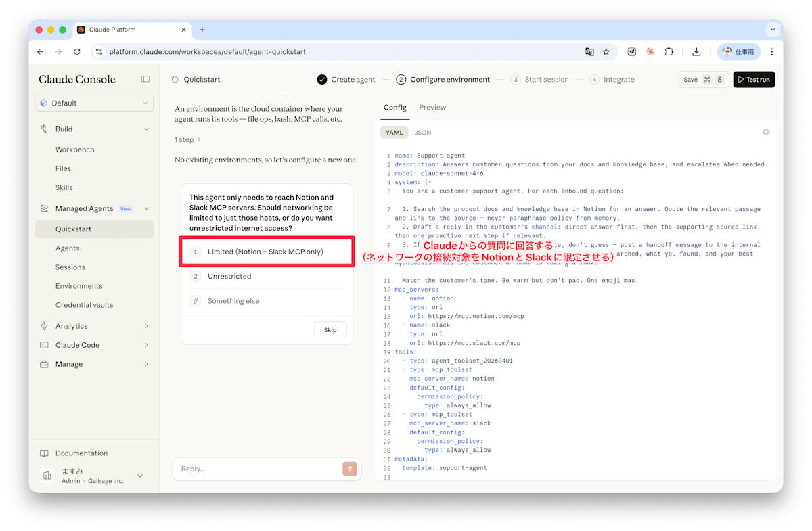Click the browser back arrow
Screen dimensions: 812x531
pos(40,51)
